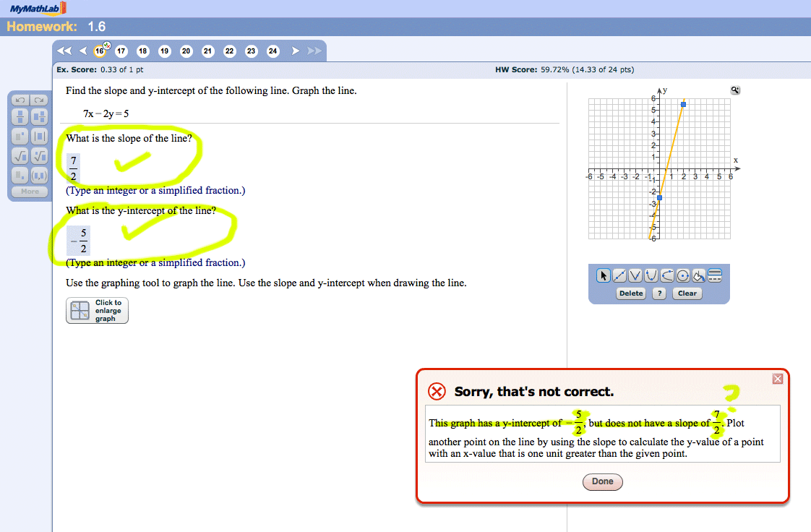Insert a mixed number template
Image resolution: width=811 pixels, height=532 pixels.
pos(39,117)
